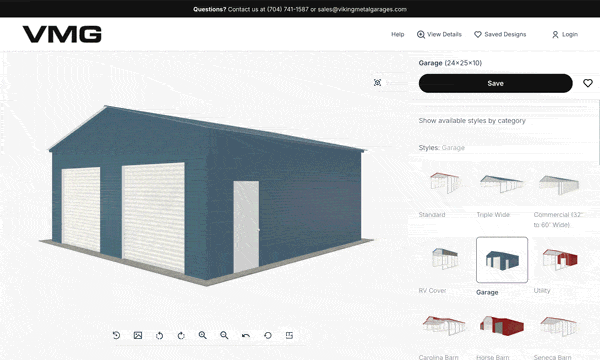Open the Help link
Screen dimensions: 600x360
point(398,34)
